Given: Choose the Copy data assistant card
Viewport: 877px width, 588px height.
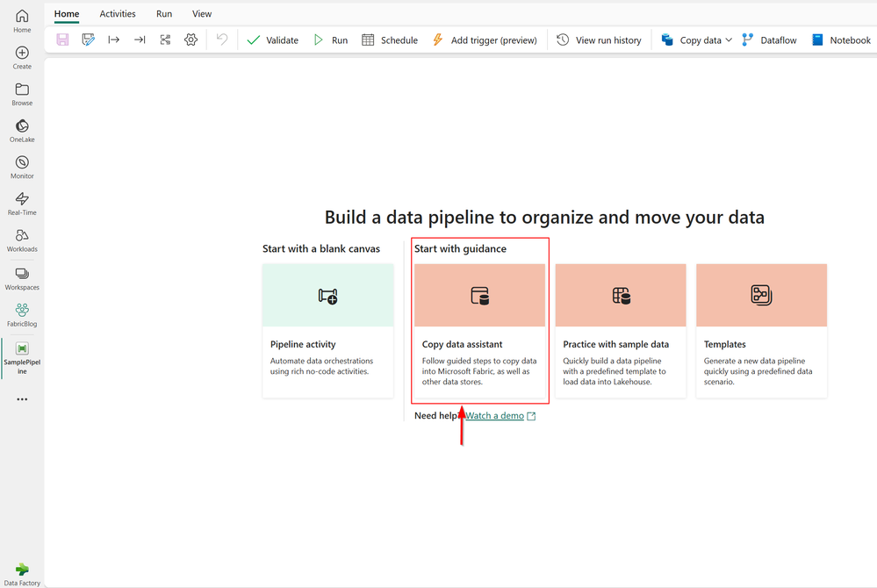Looking at the screenshot, I should tap(480, 330).
